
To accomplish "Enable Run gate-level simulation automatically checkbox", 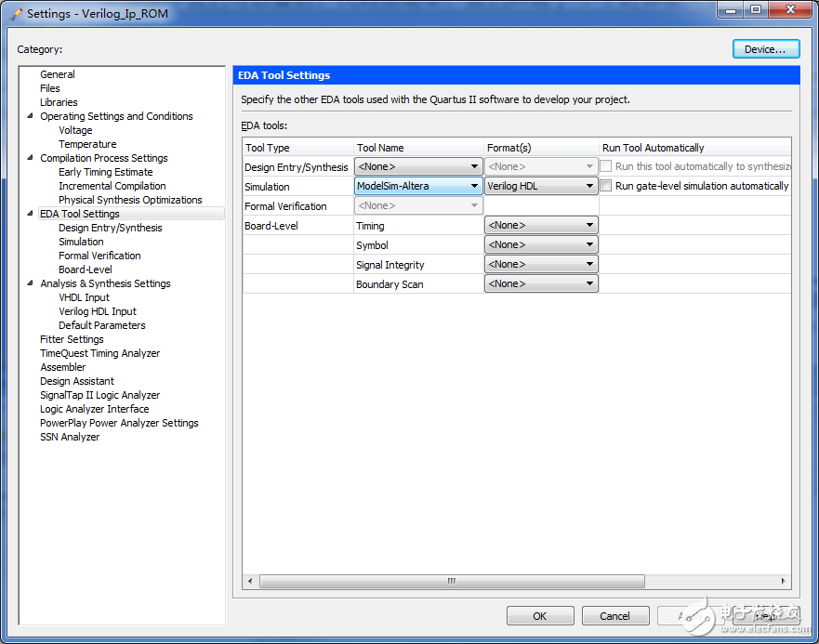I will click(x=606, y=186).
